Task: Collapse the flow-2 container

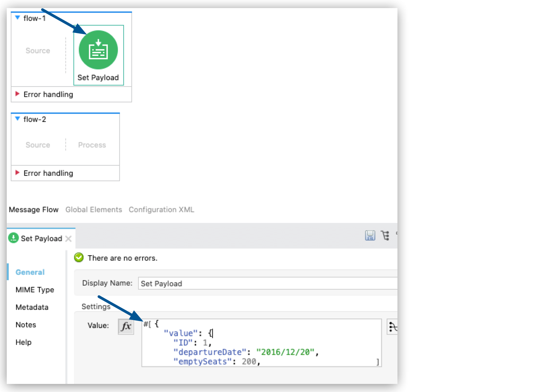Action: coord(18,119)
